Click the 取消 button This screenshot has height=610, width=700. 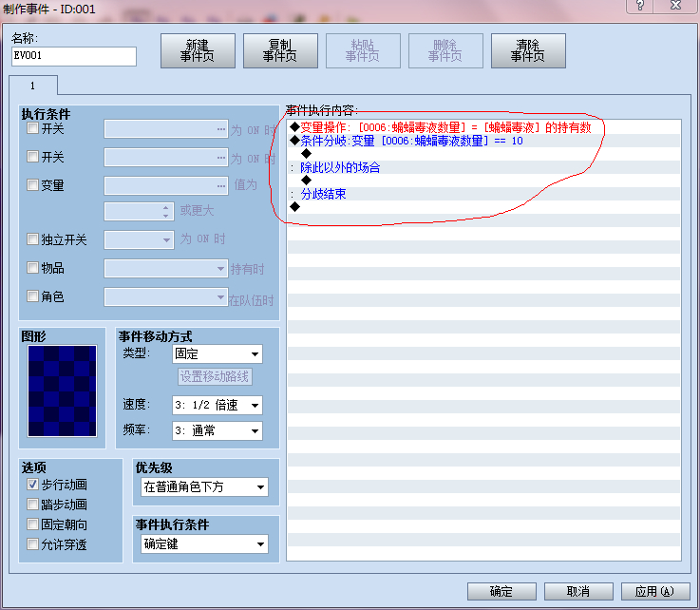578,591
